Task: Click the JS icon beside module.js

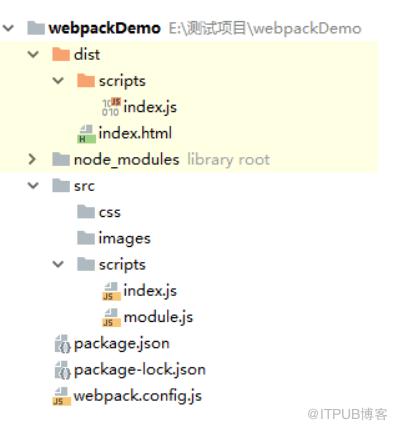Action: [x=111, y=317]
